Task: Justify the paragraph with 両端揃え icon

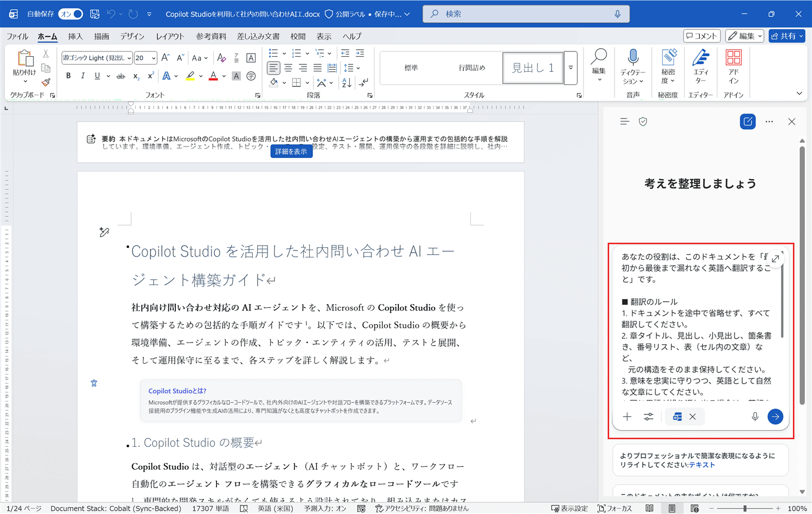Action: click(x=318, y=68)
